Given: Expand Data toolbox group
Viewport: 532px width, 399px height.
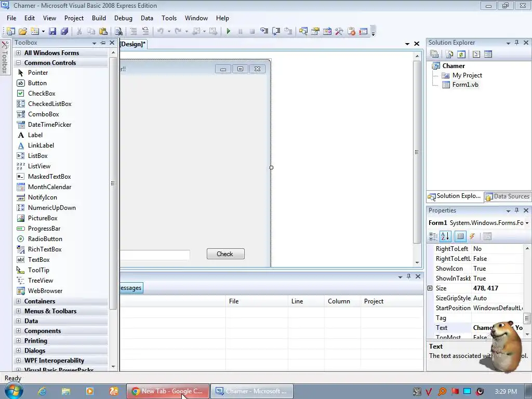Looking at the screenshot, I should tap(18, 321).
